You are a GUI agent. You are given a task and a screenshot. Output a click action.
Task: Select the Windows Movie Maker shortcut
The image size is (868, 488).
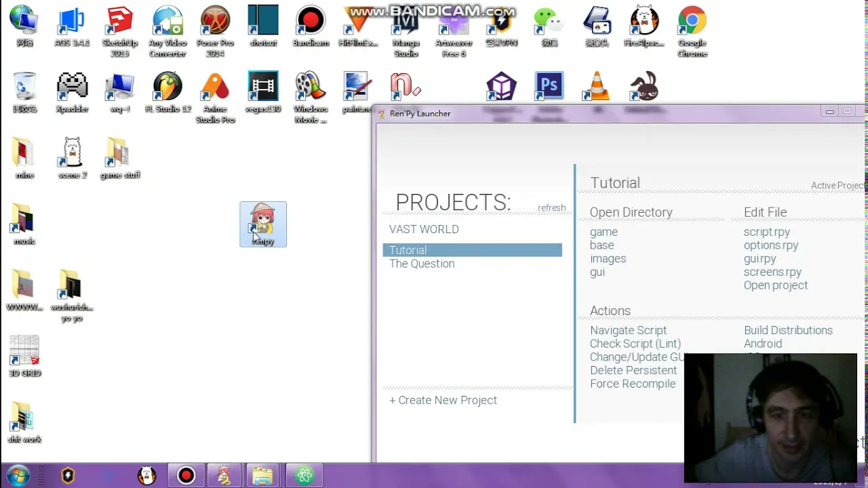tap(311, 98)
